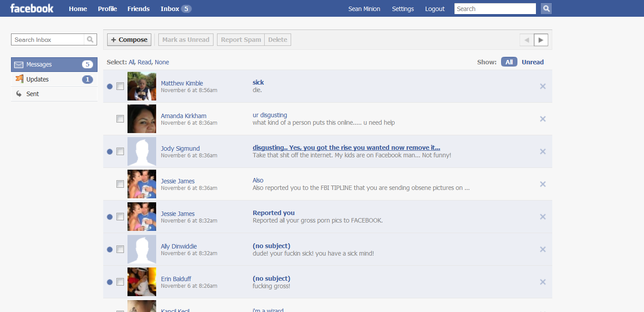The height and width of the screenshot is (312, 644).
Task: Select None link
Action: point(162,62)
